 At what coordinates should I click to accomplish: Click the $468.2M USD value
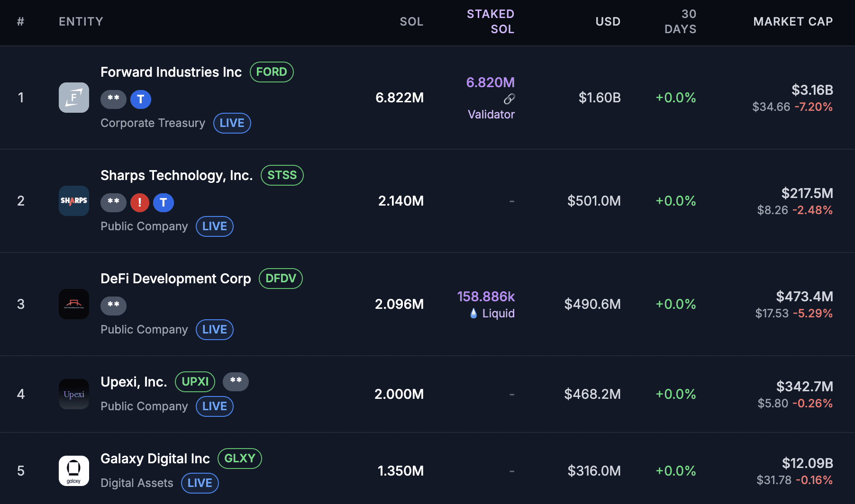coord(592,394)
